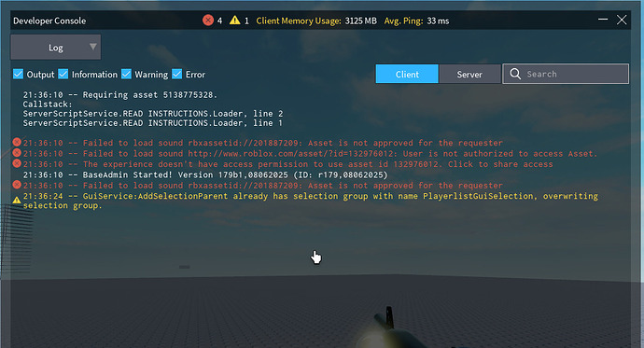644x348 pixels.
Task: Click 'Client Memory Usage: 3125 MB' text
Action: (x=316, y=21)
